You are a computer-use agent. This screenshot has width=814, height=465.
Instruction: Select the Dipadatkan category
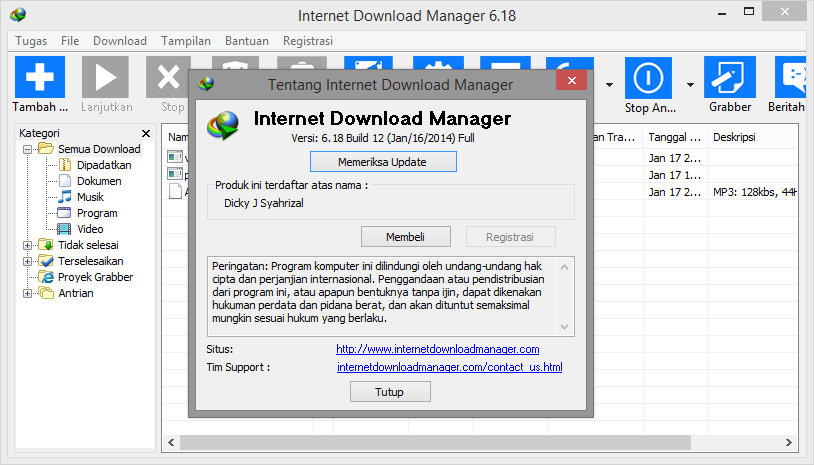pyautogui.click(x=104, y=165)
